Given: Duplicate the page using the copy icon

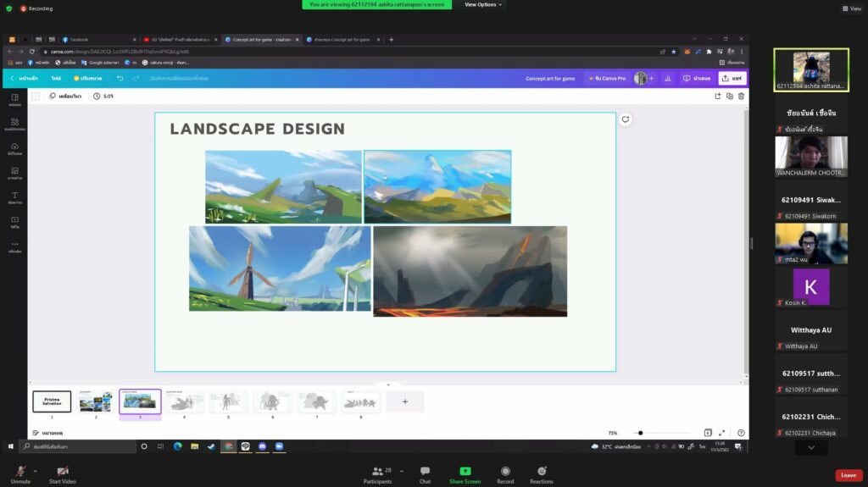Looking at the screenshot, I should tap(729, 97).
